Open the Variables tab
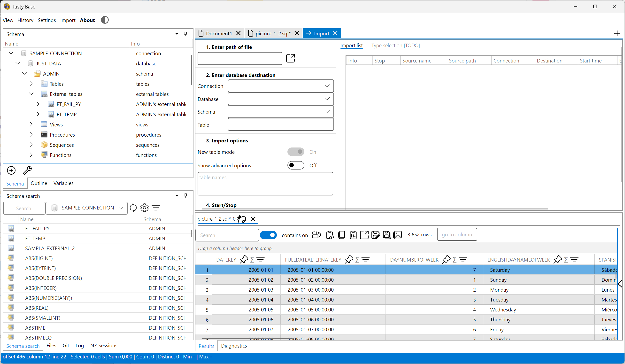 coord(63,183)
